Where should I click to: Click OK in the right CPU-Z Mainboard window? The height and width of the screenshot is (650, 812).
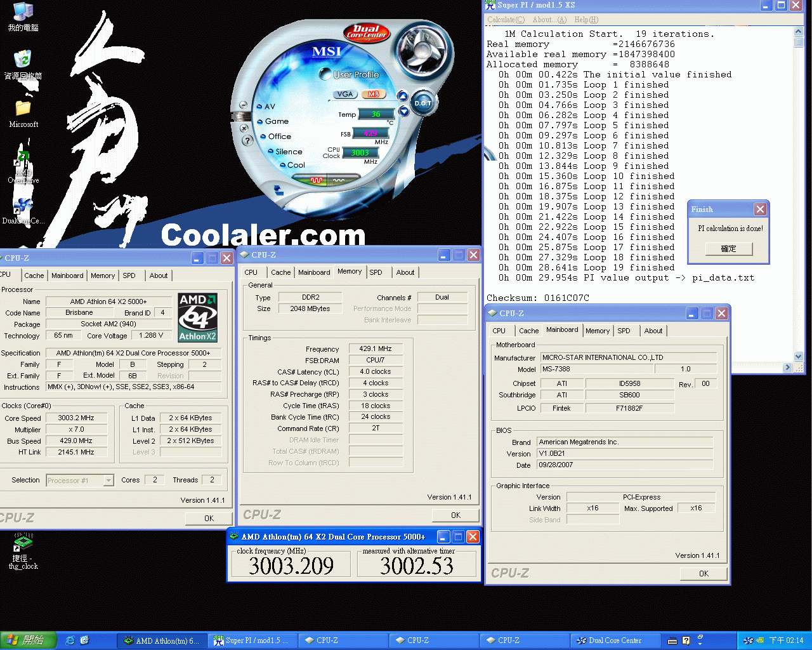704,573
